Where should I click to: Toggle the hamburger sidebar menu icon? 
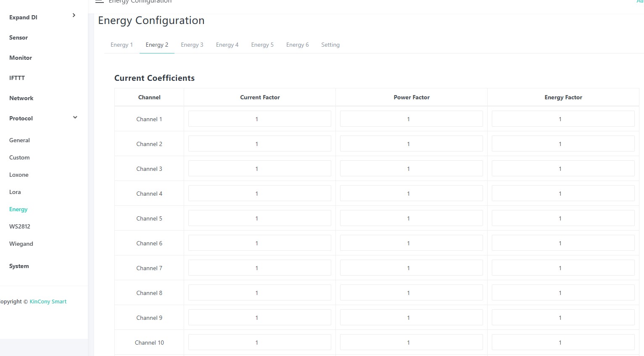click(x=99, y=1)
